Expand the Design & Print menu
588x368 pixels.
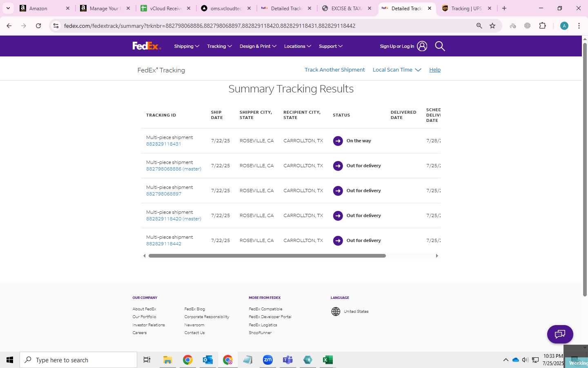point(258,46)
